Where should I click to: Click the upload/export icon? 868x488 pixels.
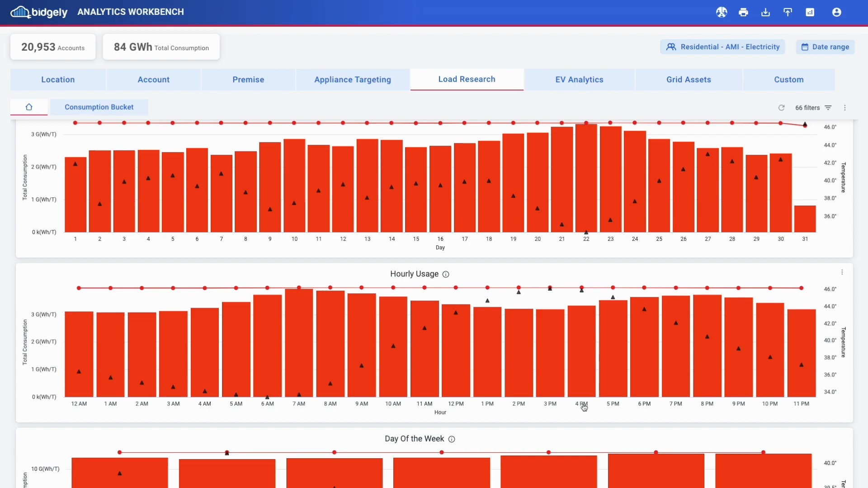point(788,12)
